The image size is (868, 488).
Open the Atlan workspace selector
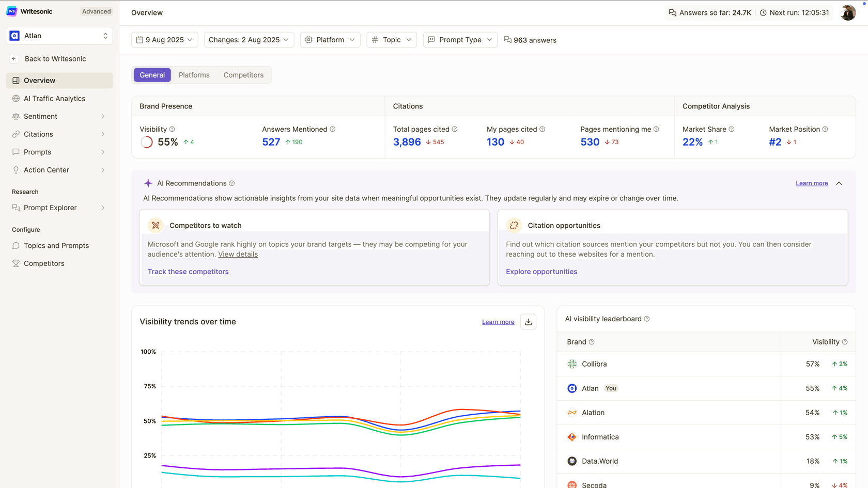[59, 36]
